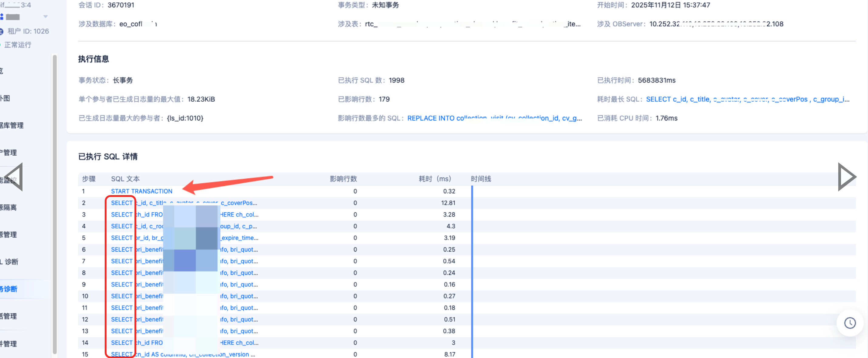868x358 pixels.
Task: Expand the tenant selector dropdown arrow
Action: click(46, 16)
